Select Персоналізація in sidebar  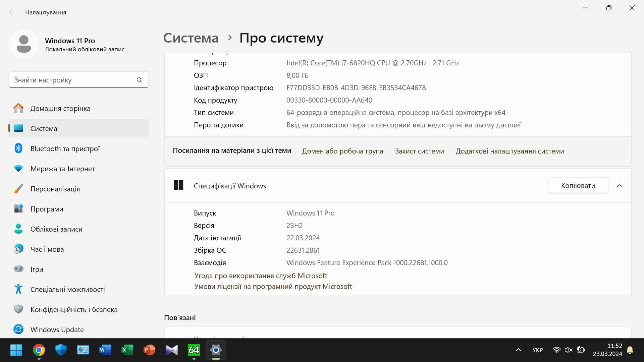click(x=78, y=189)
